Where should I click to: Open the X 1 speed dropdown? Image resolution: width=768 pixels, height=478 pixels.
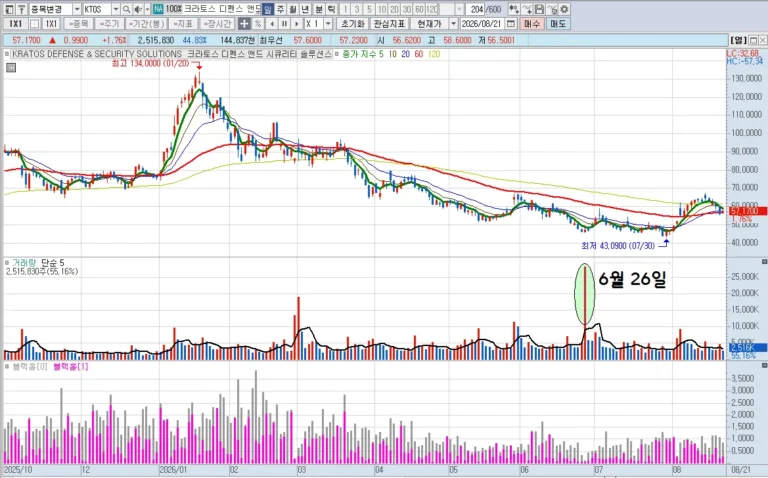point(328,24)
